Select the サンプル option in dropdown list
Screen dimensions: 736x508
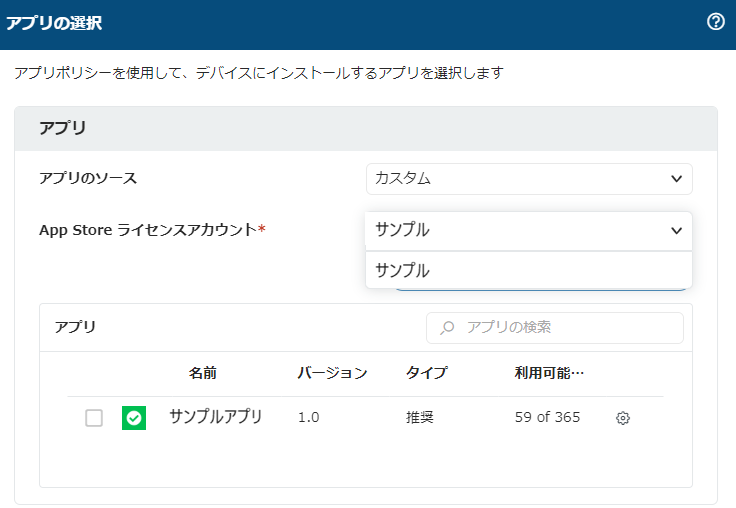tap(529, 270)
